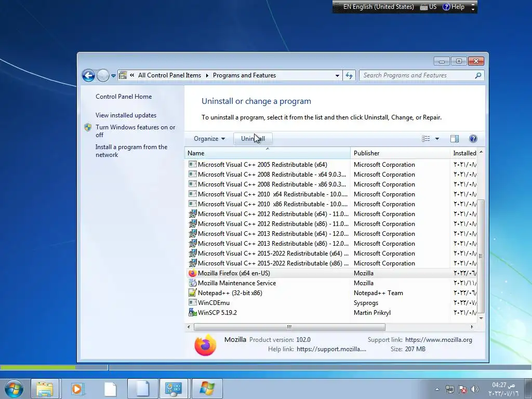Viewport: 532px width, 399px height.
Task: Click vertical scrollbar up arrow
Action: [481, 152]
